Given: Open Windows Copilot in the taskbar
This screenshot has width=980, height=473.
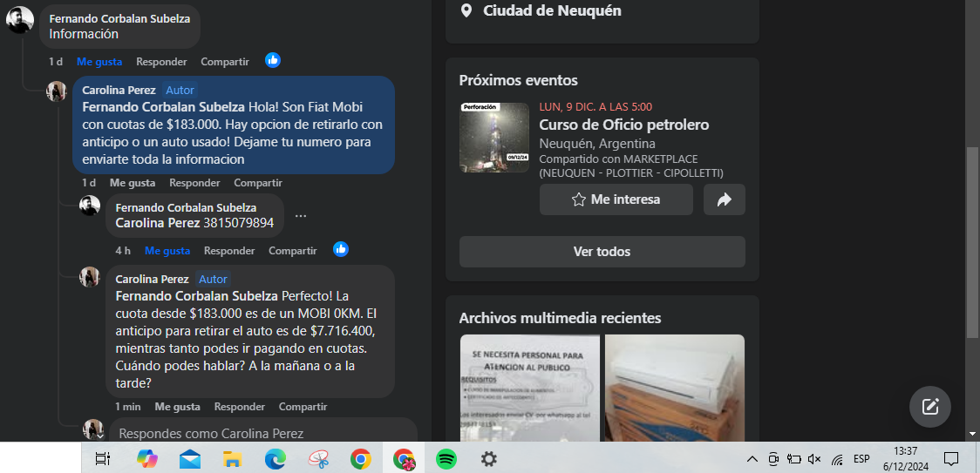Looking at the screenshot, I should pos(147,458).
